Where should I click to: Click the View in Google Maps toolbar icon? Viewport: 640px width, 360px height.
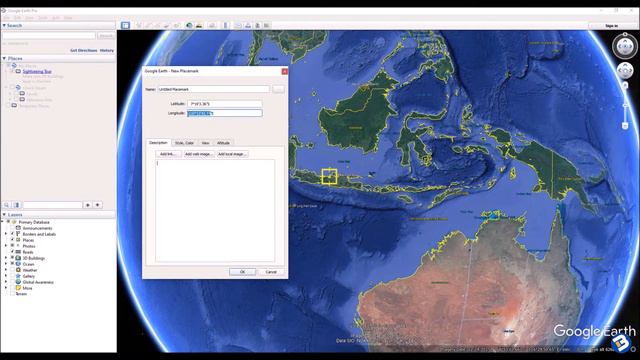[267, 25]
